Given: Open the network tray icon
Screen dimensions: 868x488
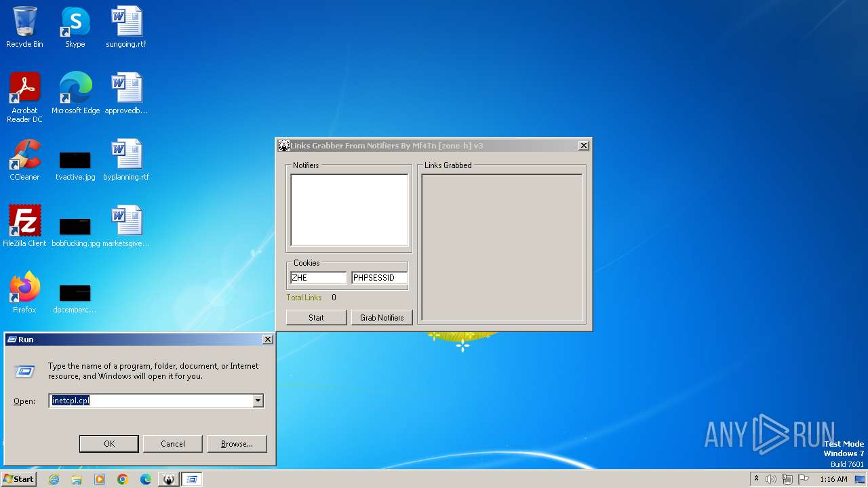Looking at the screenshot, I should 787,479.
